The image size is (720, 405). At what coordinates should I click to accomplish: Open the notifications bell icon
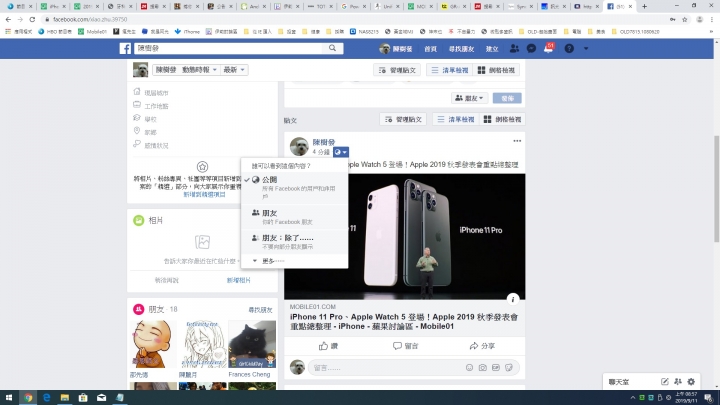pyautogui.click(x=548, y=49)
